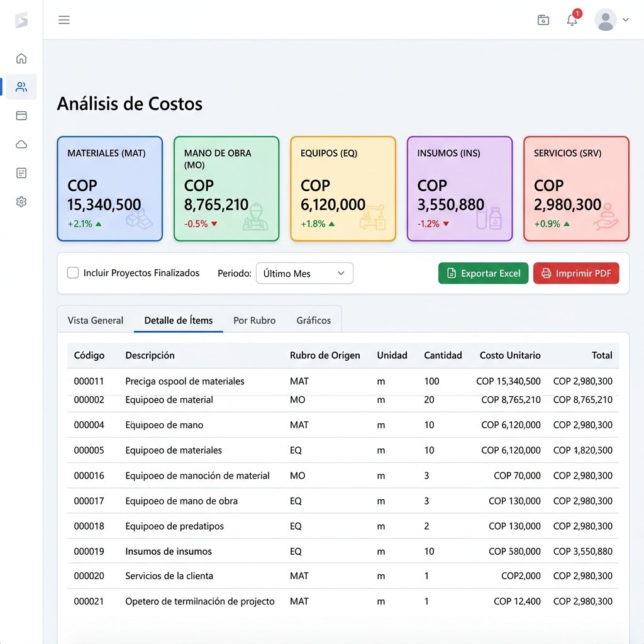Click 'Equipoeo de manoción de material' row
644x644 pixels.
pos(343,475)
